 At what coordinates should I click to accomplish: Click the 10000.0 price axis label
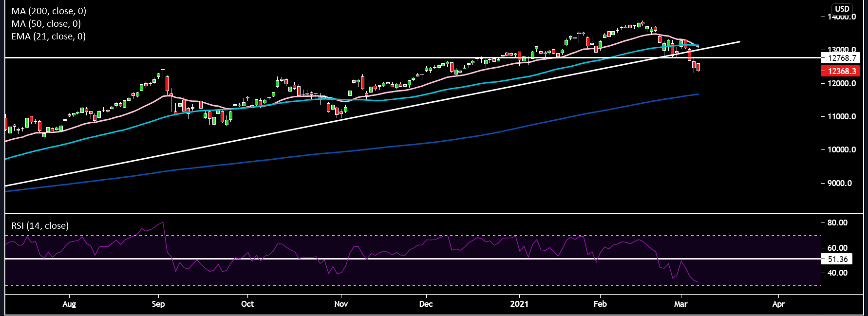842,149
